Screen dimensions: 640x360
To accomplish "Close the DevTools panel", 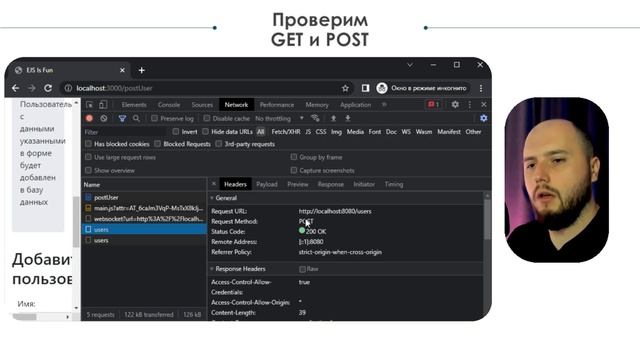I will point(484,105).
